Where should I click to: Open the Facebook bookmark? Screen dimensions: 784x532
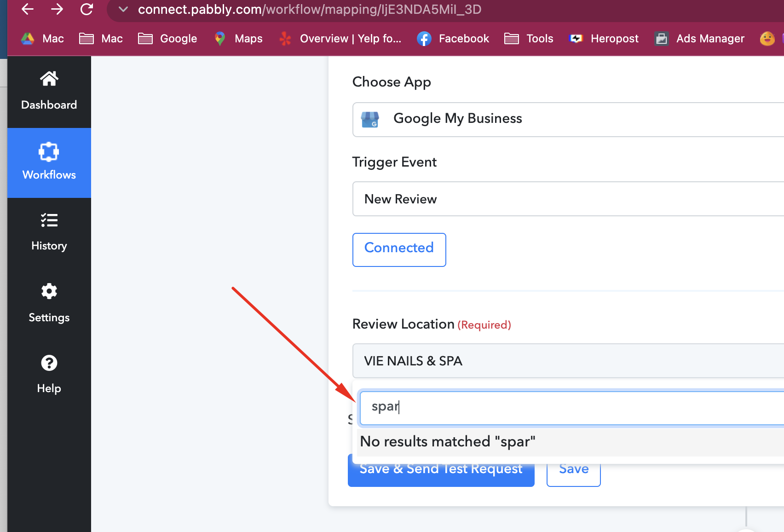click(x=453, y=39)
